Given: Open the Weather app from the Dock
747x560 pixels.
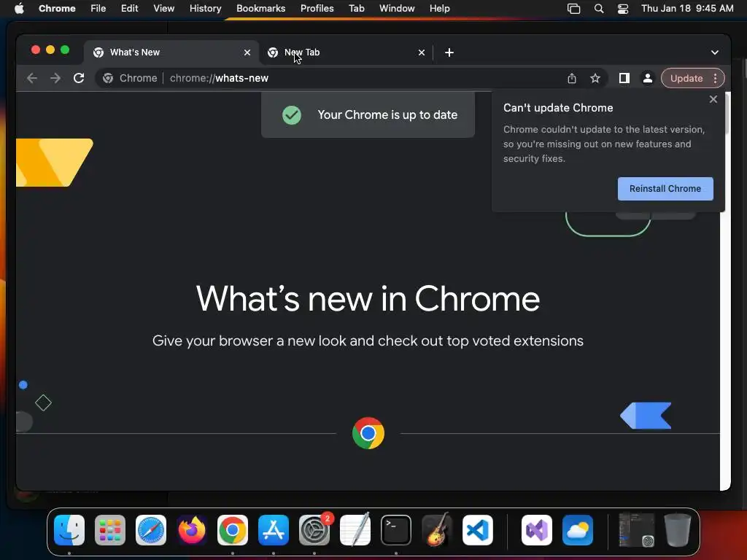Looking at the screenshot, I should pyautogui.click(x=578, y=530).
